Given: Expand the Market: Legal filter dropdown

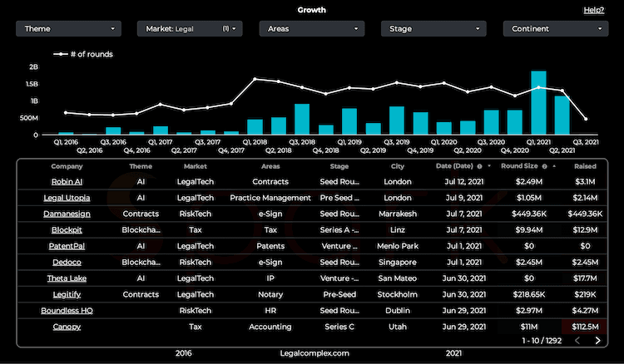Looking at the screenshot, I should point(190,28).
